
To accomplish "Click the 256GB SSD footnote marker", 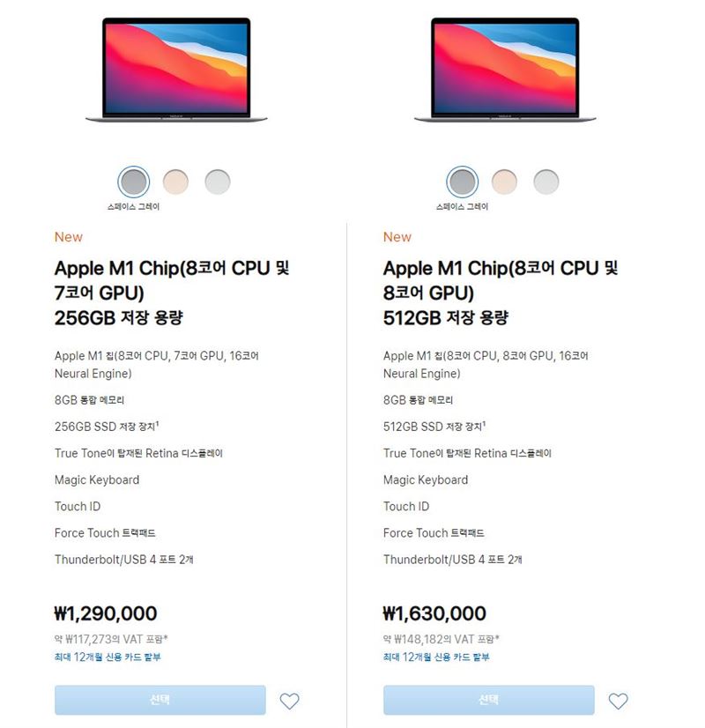I will point(158,423).
